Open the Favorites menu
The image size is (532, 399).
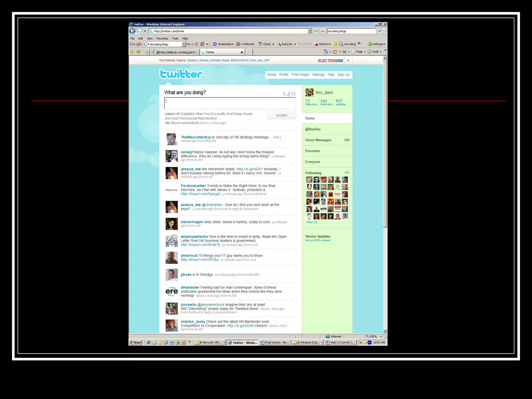(162, 38)
